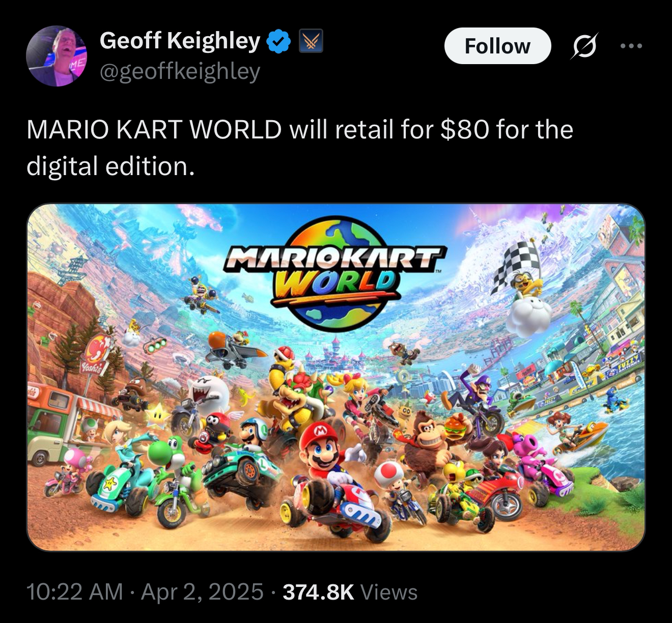Click the 10:22 AM timestamp
This screenshot has width=672, height=623.
point(75,592)
